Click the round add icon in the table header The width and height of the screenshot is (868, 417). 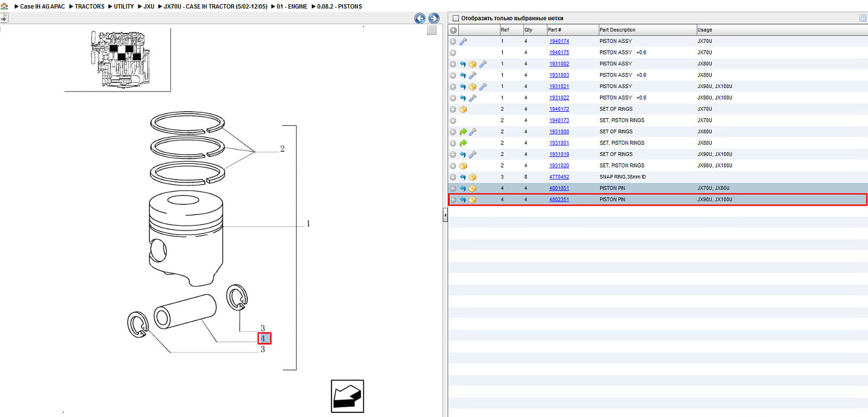tap(453, 30)
